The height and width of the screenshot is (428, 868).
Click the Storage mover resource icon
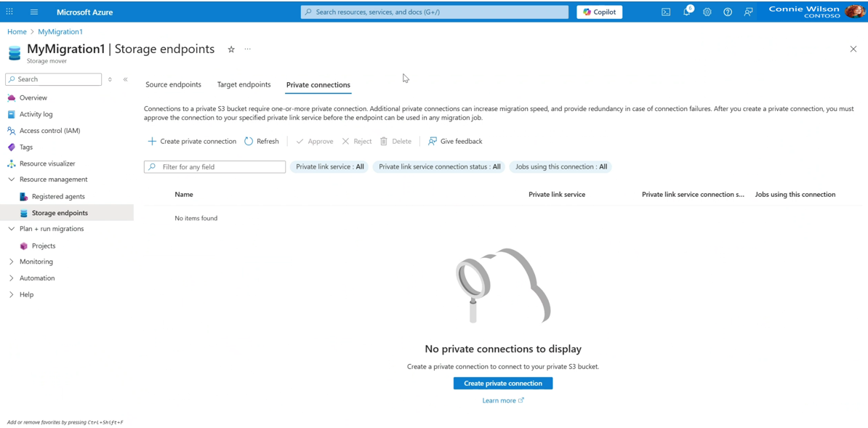point(15,52)
